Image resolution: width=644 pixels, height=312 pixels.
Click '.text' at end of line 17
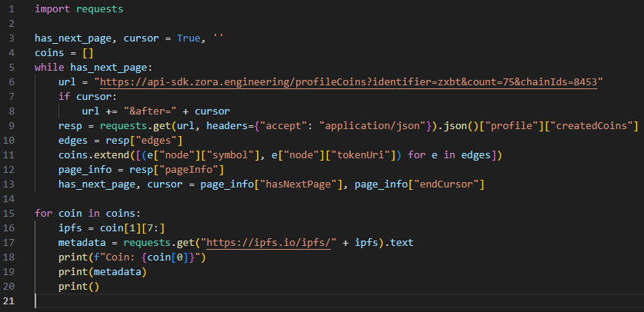[x=399, y=243]
